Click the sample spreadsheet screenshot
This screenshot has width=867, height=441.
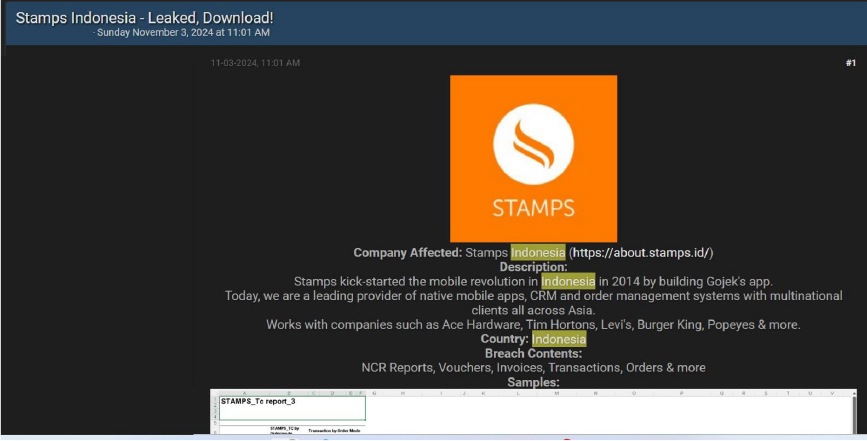[x=534, y=412]
